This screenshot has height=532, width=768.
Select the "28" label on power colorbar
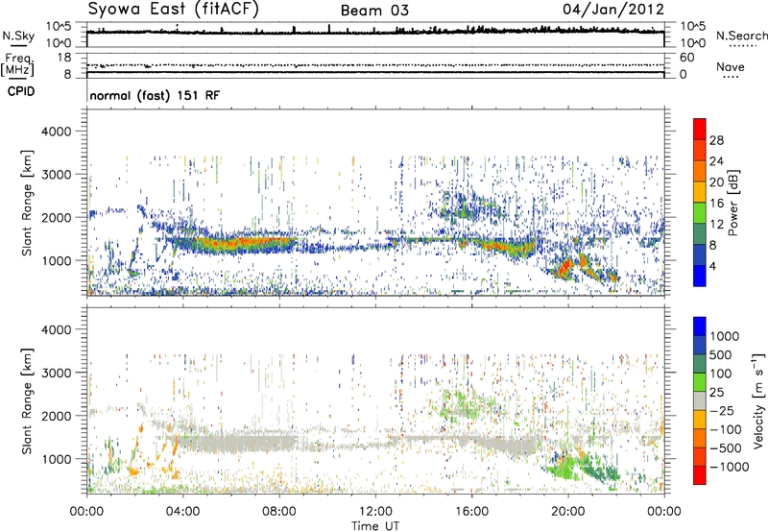(716, 140)
